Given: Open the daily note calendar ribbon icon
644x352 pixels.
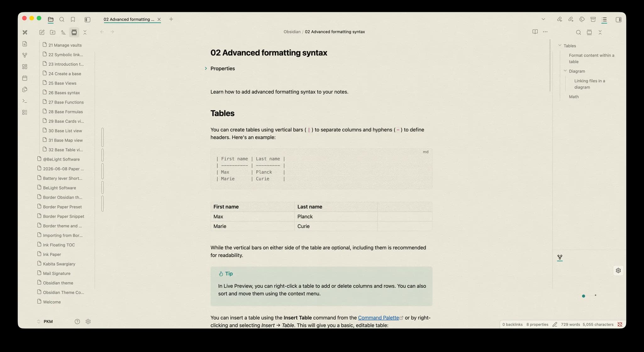Looking at the screenshot, I should tap(25, 78).
